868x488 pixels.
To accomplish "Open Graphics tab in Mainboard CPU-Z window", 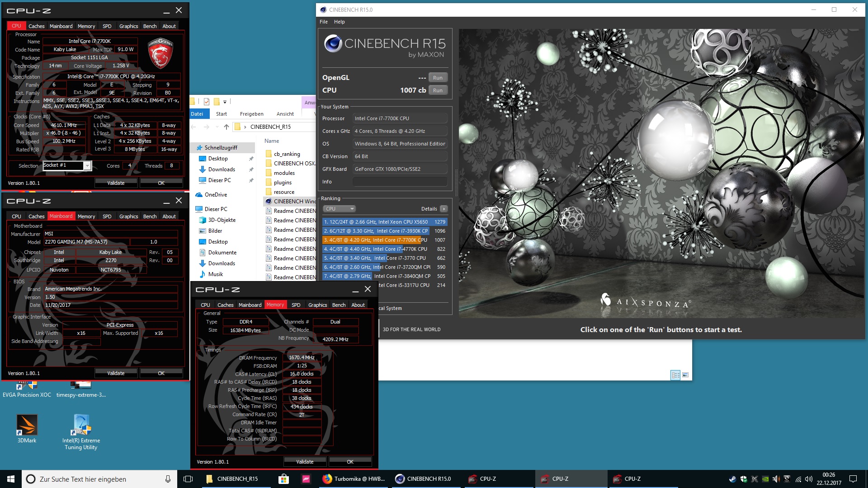I will click(x=129, y=216).
